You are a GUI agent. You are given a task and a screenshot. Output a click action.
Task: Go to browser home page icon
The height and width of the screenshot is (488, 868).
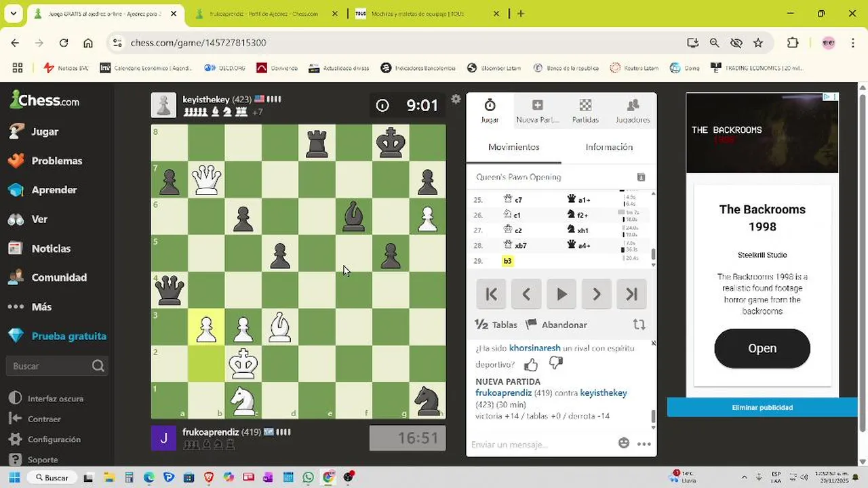88,43
